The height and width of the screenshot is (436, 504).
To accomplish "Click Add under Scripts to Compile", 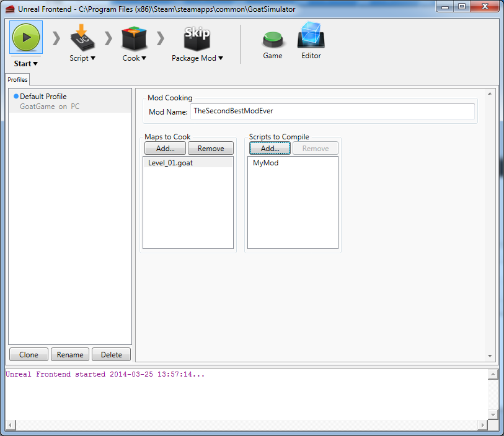I will pos(270,149).
